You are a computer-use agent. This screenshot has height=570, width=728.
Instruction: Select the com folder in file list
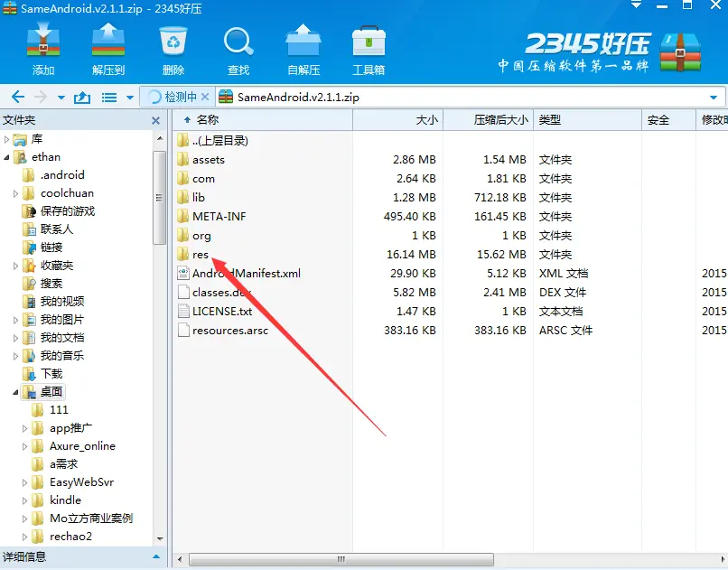pyautogui.click(x=196, y=179)
